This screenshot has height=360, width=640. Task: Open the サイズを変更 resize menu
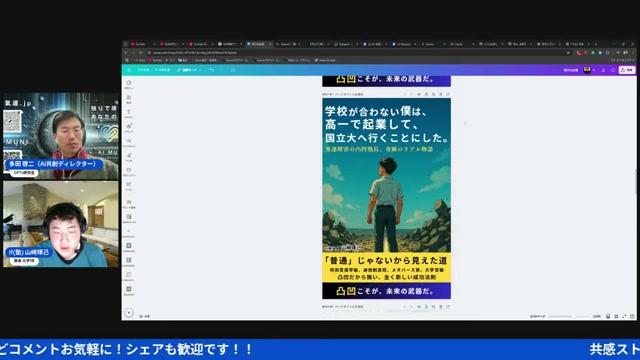click(162, 70)
